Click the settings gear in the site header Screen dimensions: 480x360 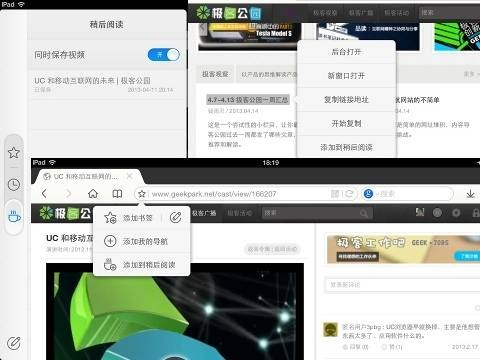pyautogui.click(x=456, y=213)
